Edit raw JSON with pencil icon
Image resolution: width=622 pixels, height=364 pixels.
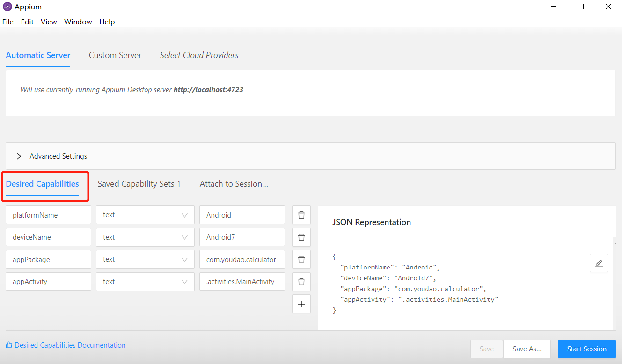(599, 263)
